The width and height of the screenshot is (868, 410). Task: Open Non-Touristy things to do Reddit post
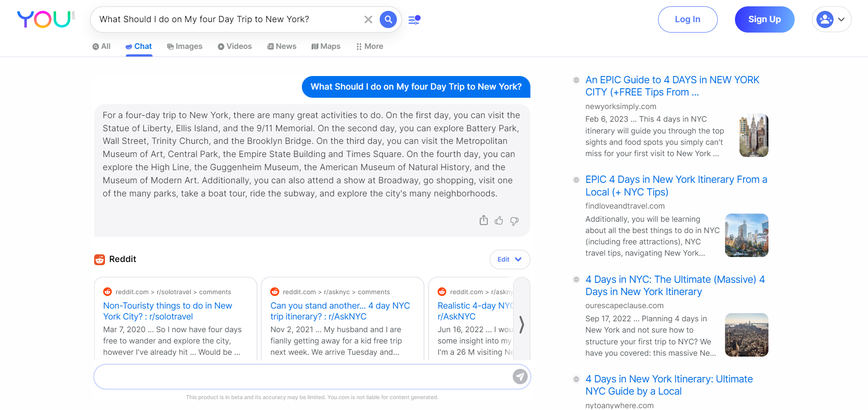click(167, 311)
